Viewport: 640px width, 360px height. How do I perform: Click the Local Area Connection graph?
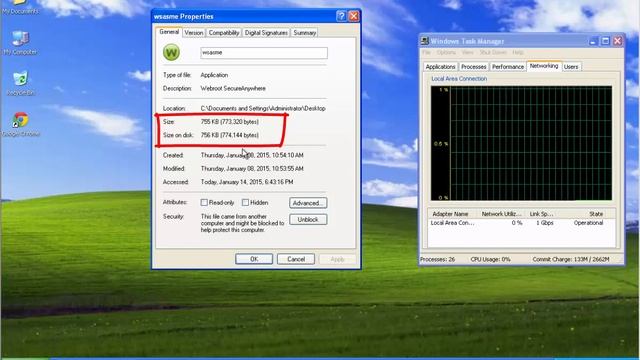[x=521, y=143]
